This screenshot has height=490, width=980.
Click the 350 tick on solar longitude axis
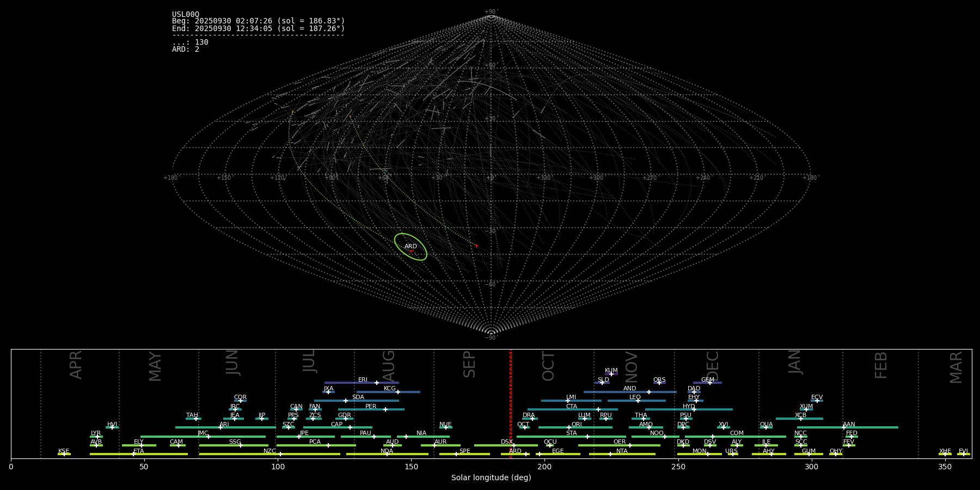(945, 467)
